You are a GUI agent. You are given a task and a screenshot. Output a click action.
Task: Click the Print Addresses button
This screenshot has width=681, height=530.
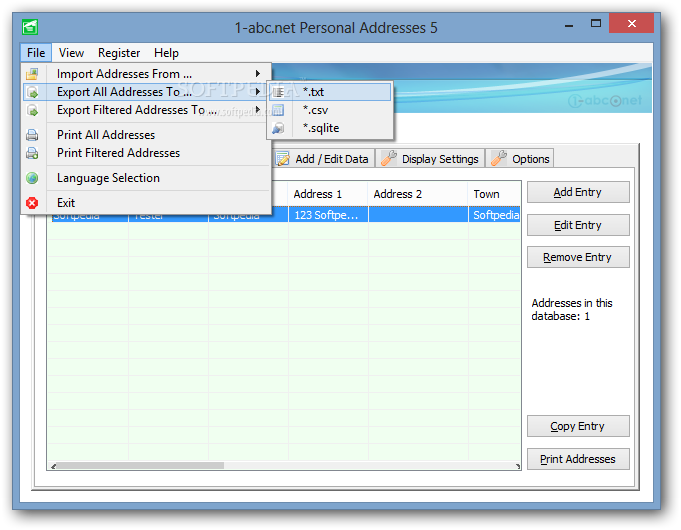pos(578,459)
